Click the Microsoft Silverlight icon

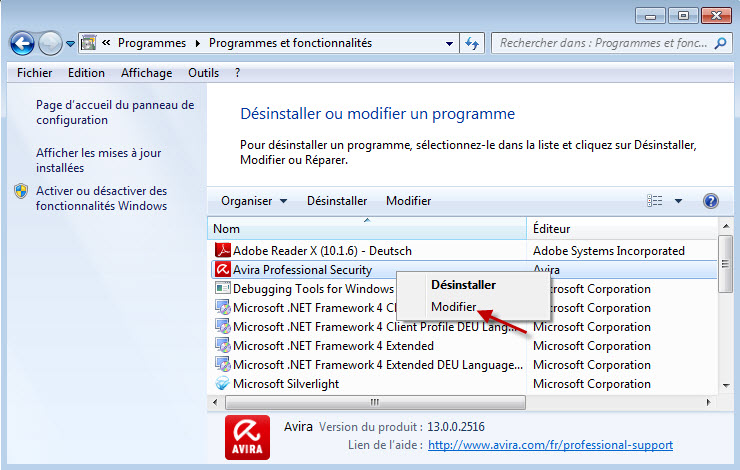[x=222, y=384]
